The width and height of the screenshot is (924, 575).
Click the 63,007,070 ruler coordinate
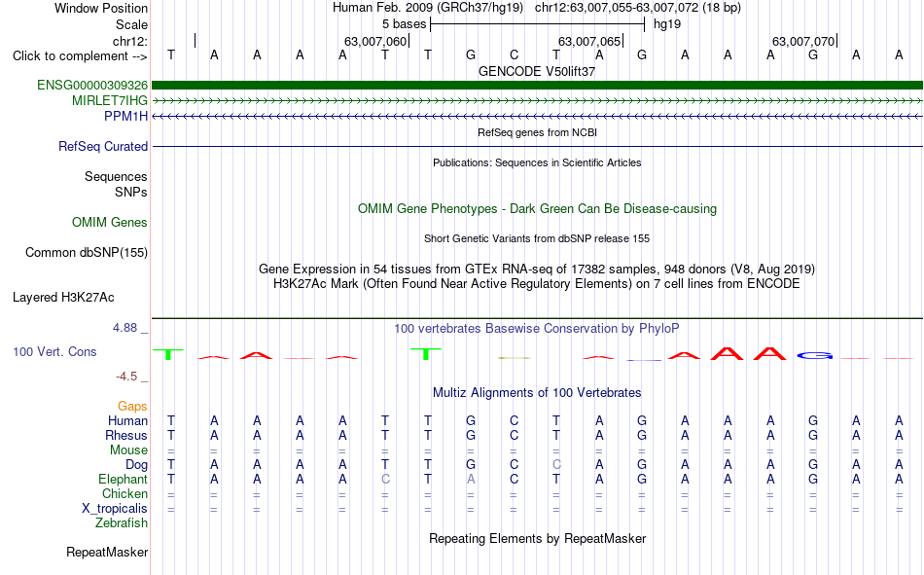pos(803,41)
